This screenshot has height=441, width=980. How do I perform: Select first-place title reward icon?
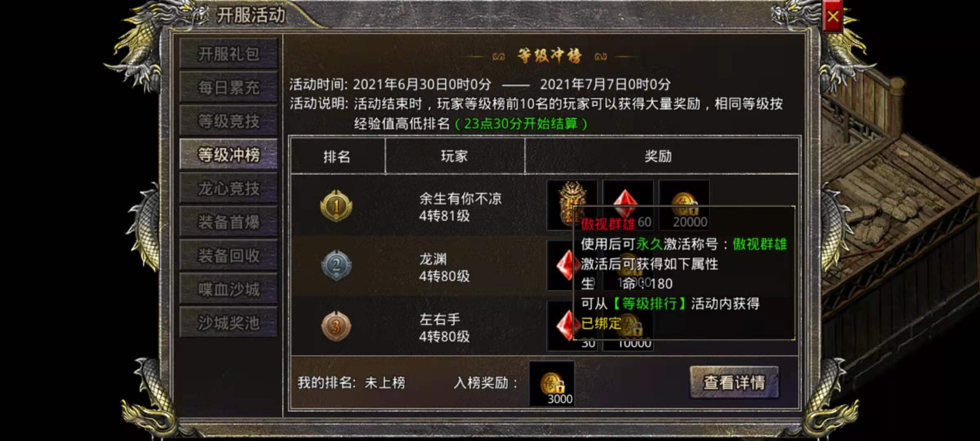(572, 205)
